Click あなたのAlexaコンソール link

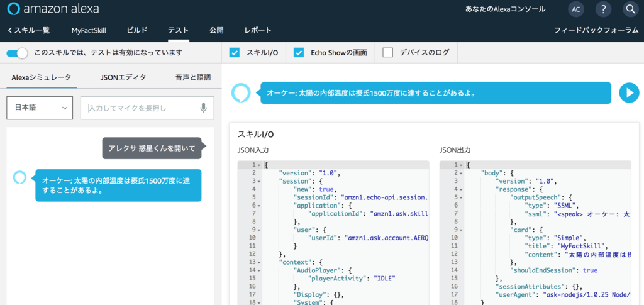click(x=505, y=9)
